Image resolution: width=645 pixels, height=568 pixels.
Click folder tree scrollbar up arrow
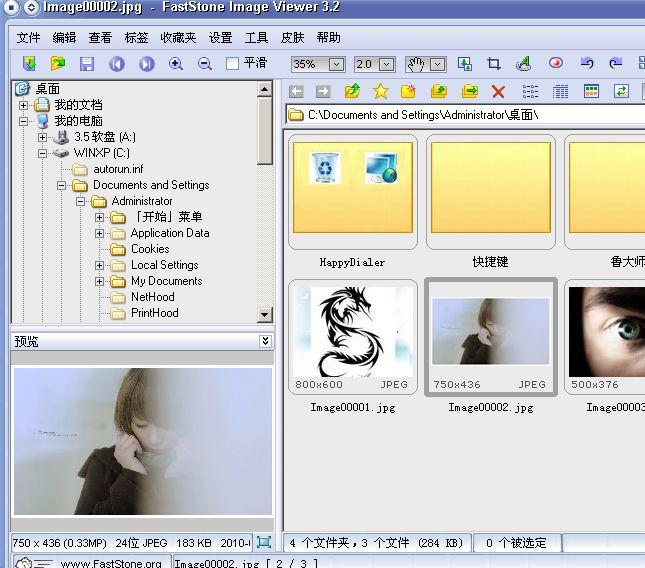[264, 89]
